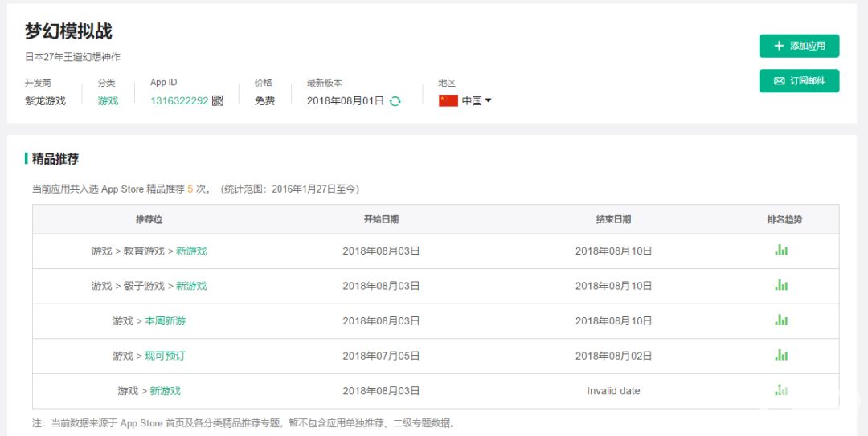868x436 pixels.
Task: Open ranking trend chart for 骰子游戏 row
Action: [x=781, y=285]
